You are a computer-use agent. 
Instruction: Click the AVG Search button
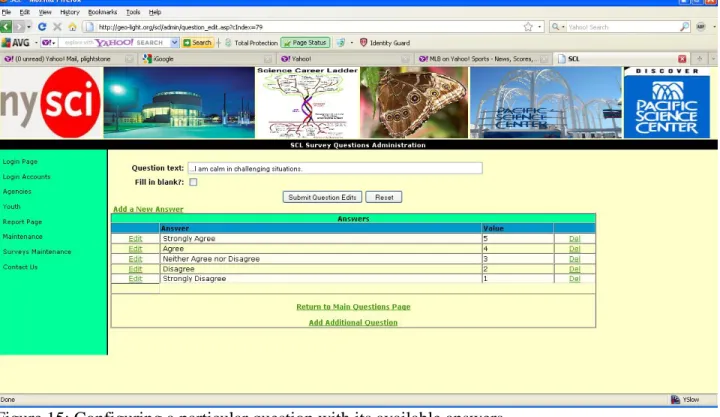click(x=198, y=43)
